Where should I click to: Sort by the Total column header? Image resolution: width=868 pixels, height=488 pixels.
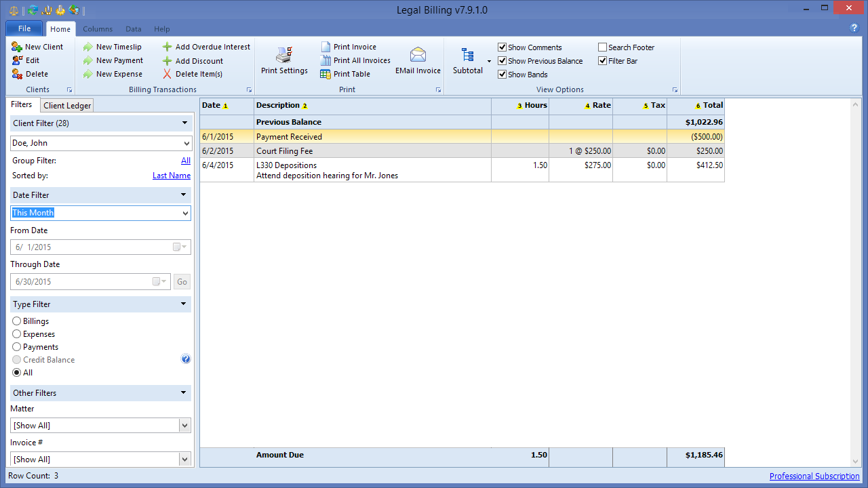(x=696, y=106)
